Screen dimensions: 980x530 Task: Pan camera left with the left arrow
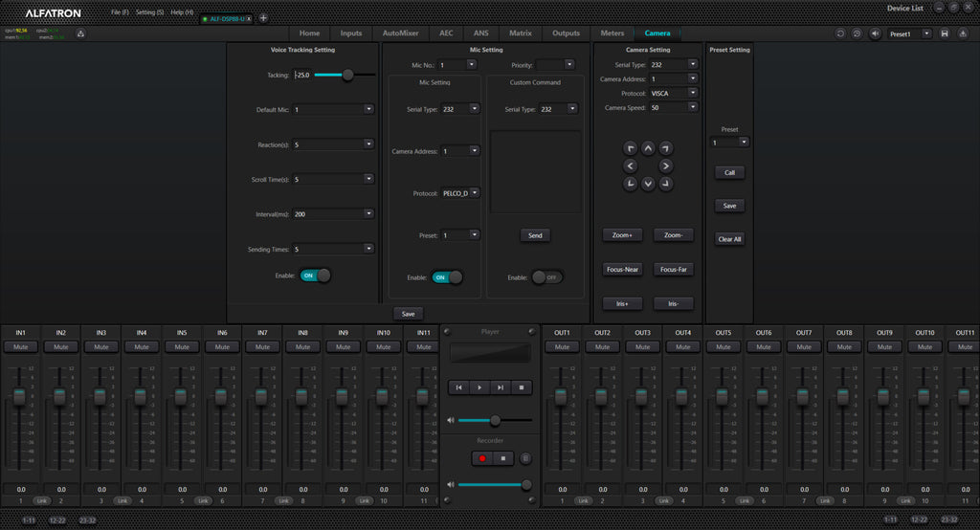630,166
